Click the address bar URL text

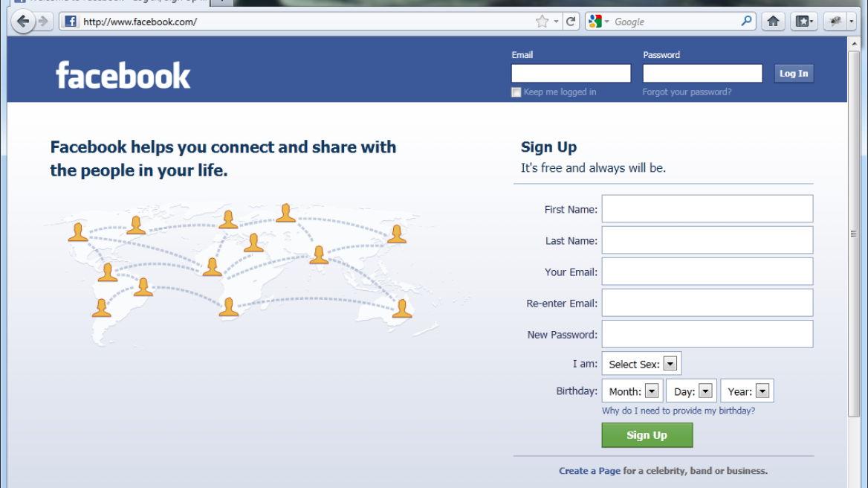pos(140,22)
